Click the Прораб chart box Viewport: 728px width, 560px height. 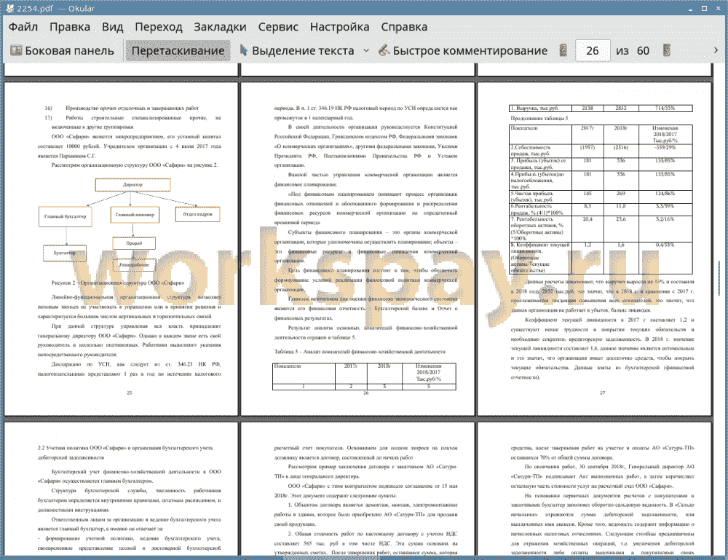tap(134, 243)
